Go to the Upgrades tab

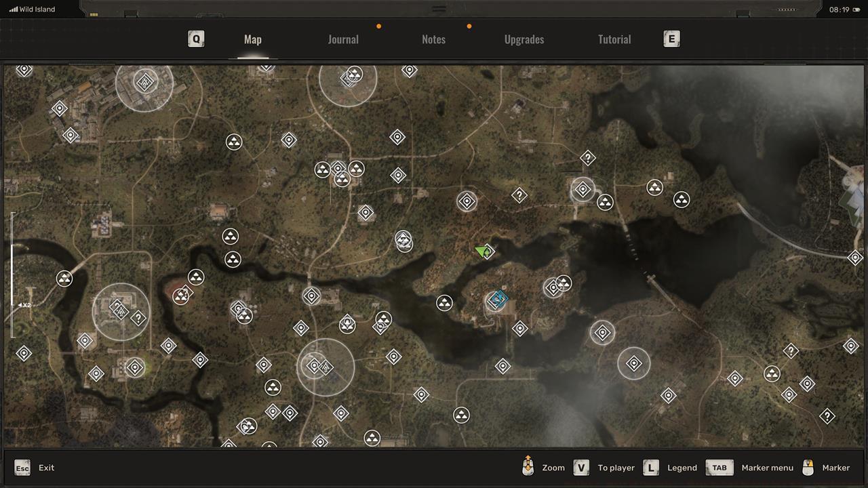(524, 39)
